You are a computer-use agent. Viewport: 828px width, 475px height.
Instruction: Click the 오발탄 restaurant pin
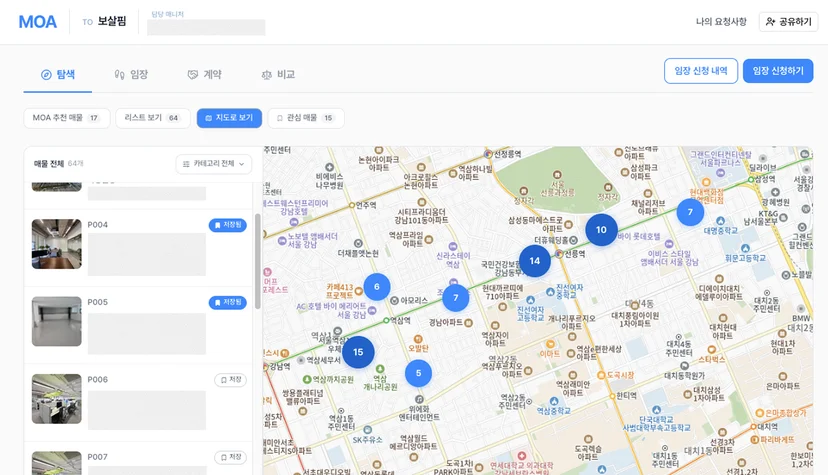pos(418,339)
